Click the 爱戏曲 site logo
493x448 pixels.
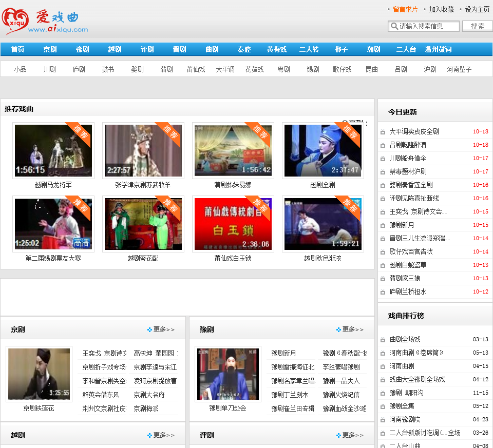[x=45, y=21]
